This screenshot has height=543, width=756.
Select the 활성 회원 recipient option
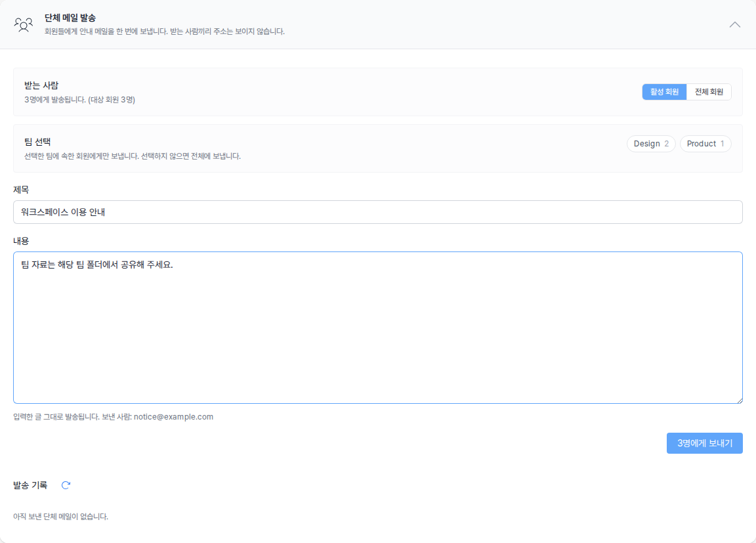click(x=664, y=92)
